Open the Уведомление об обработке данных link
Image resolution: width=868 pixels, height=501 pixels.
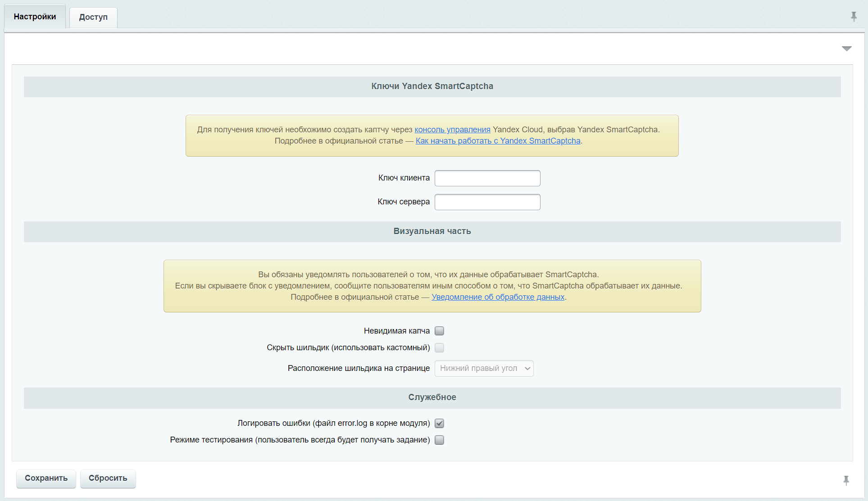pos(498,297)
